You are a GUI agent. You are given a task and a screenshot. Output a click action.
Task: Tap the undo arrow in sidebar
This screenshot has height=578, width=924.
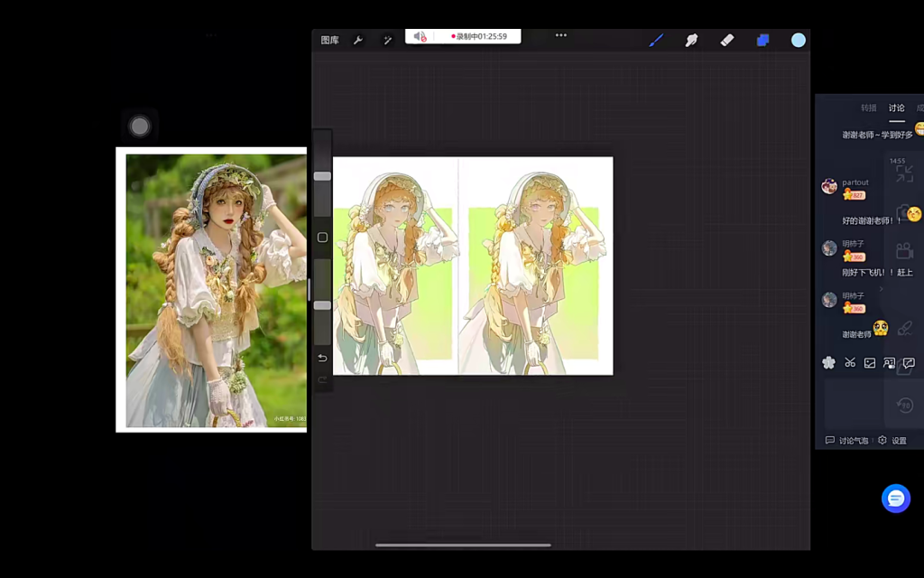tap(322, 358)
